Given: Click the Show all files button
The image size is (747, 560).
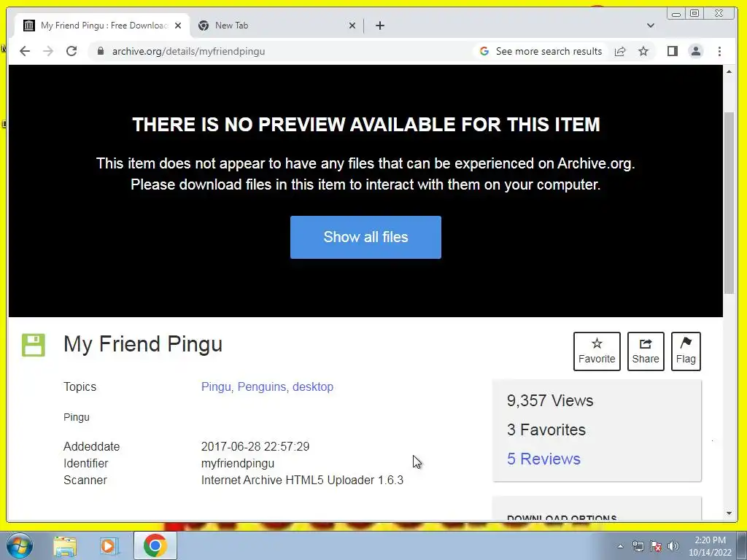Looking at the screenshot, I should pyautogui.click(x=365, y=237).
